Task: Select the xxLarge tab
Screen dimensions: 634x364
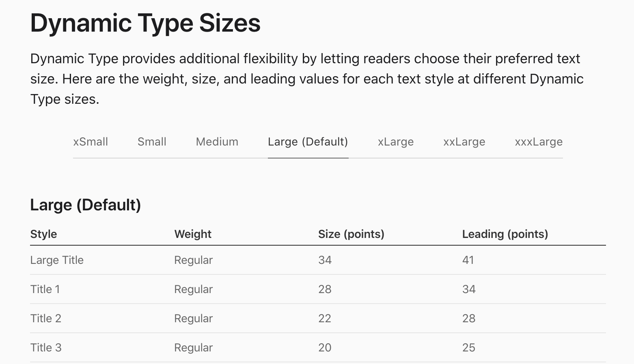Action: pyautogui.click(x=464, y=142)
